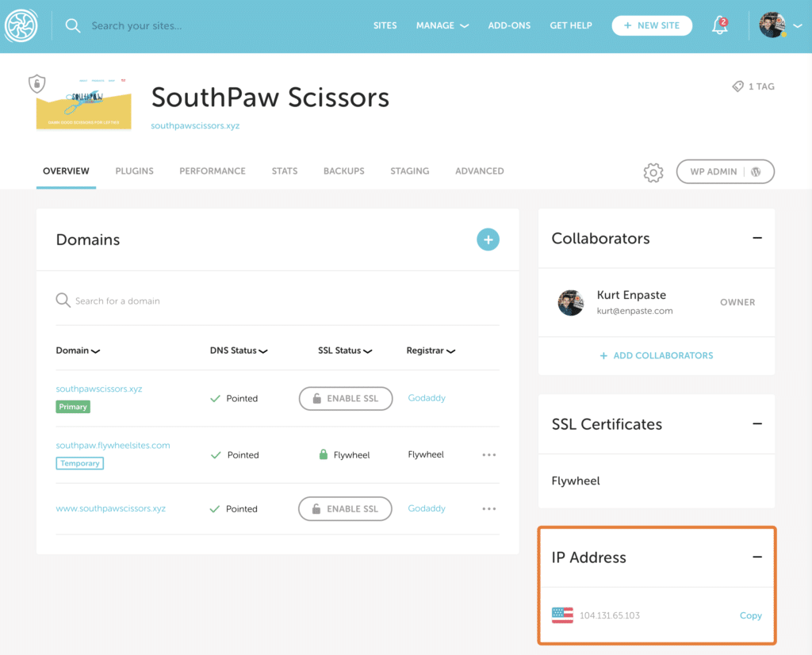
Task: Click the NEW SITE button
Action: [652, 25]
